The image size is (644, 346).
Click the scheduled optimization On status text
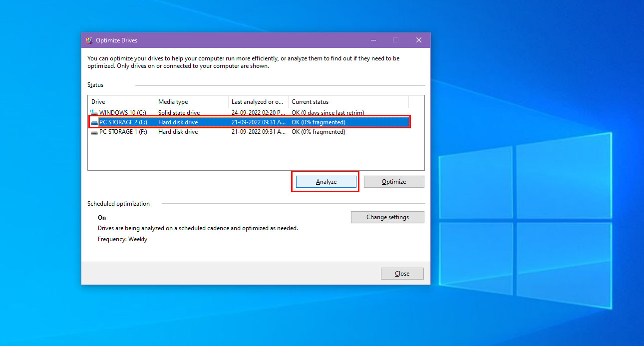click(102, 218)
